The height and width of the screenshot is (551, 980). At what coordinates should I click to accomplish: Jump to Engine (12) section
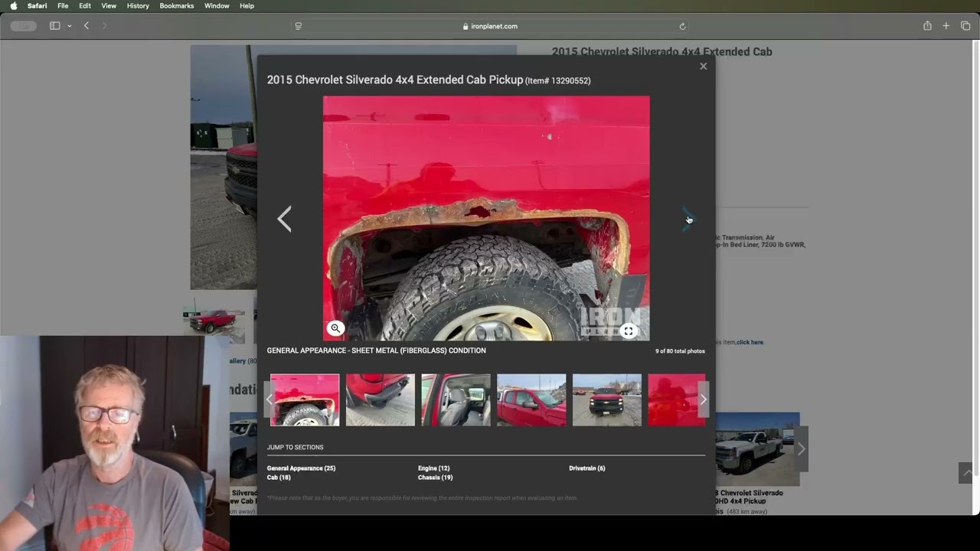434,468
